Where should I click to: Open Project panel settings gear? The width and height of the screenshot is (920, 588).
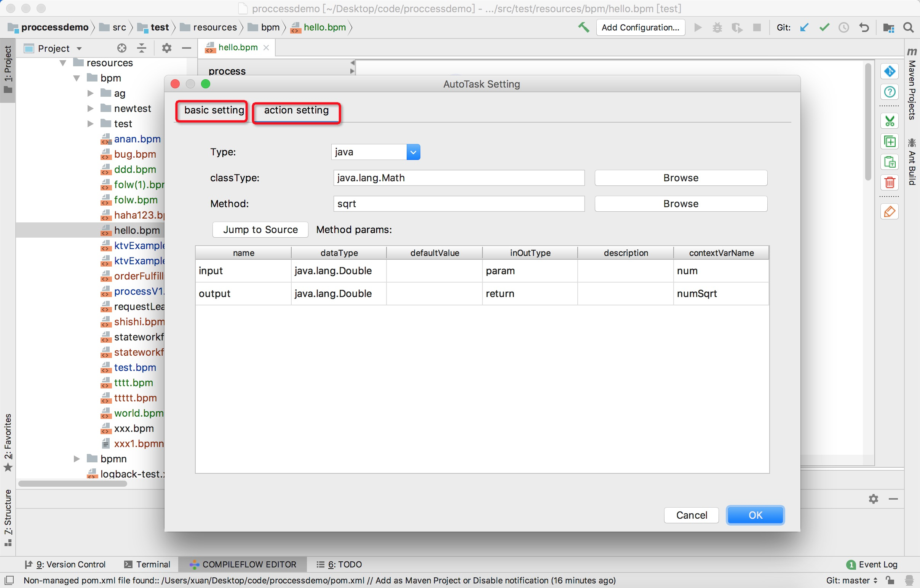[166, 48]
